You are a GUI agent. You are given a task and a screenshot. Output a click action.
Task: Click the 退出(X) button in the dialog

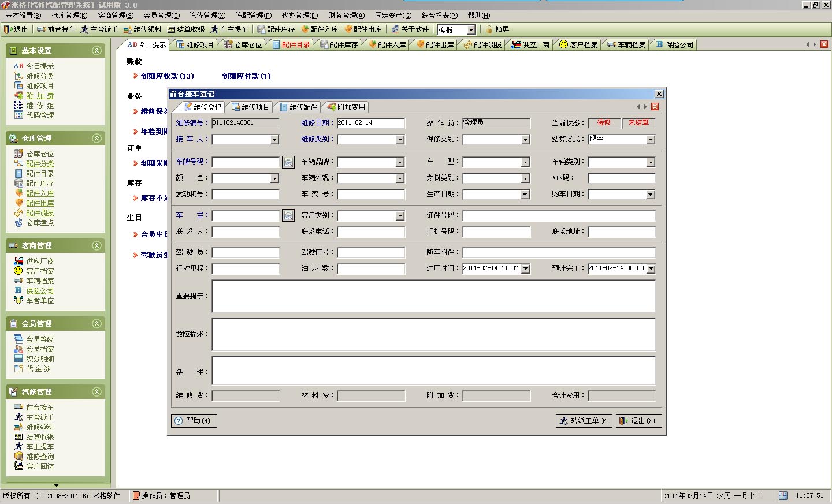(638, 421)
